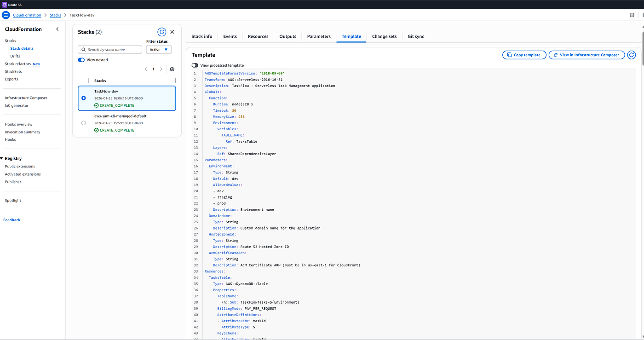Viewport: 644px width, 340px height.
Task: Click template line 'Transform: AWS::Serverless-2016-10-31'
Action: 243,80
